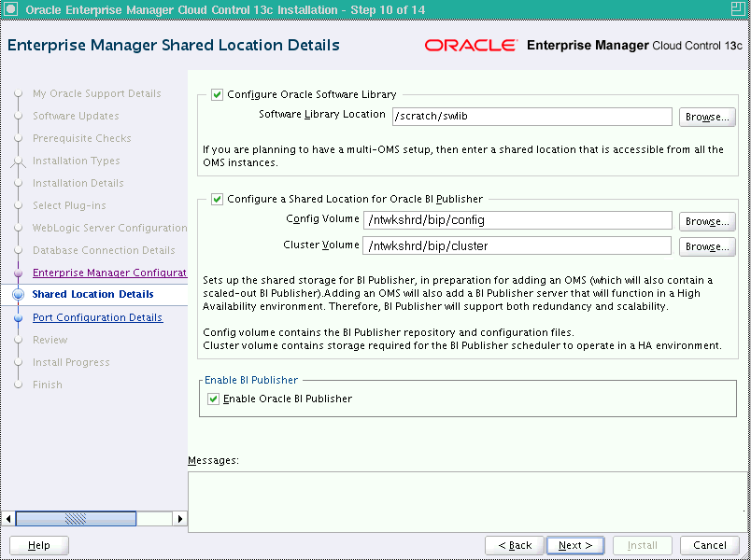Browse for the Software Library Location

(707, 117)
